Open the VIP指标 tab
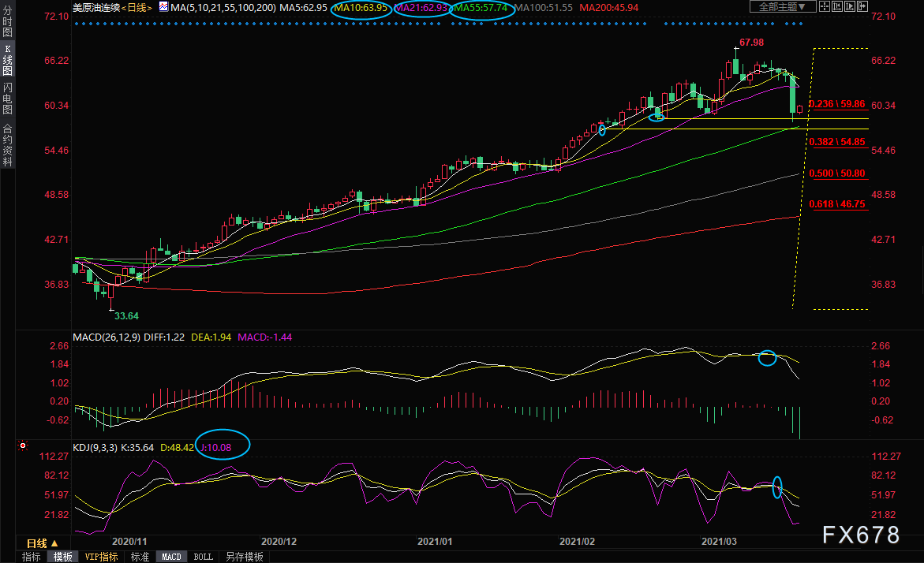The image size is (924, 563). [x=100, y=557]
